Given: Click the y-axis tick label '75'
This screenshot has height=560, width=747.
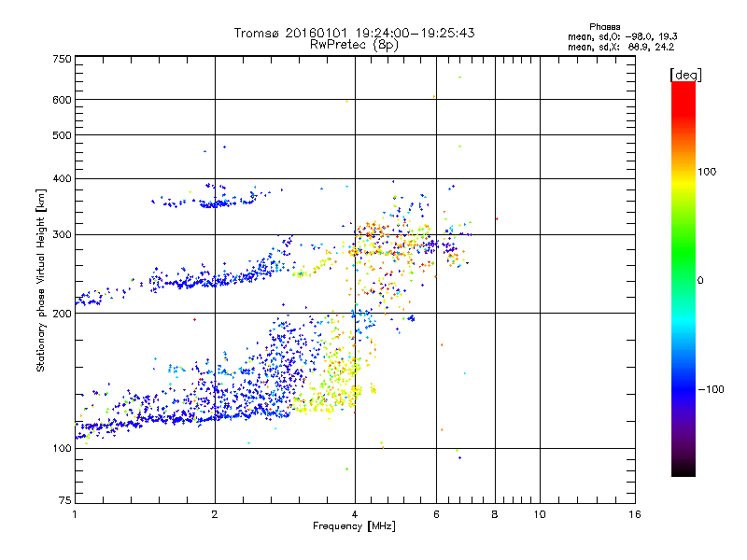Looking at the screenshot, I should tap(65, 500).
